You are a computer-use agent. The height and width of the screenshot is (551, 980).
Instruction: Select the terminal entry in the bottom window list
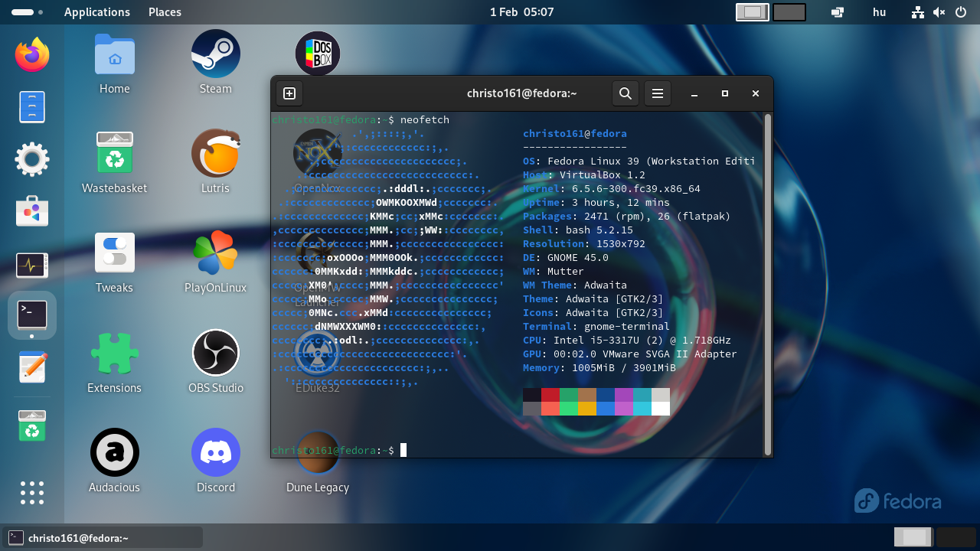103,538
